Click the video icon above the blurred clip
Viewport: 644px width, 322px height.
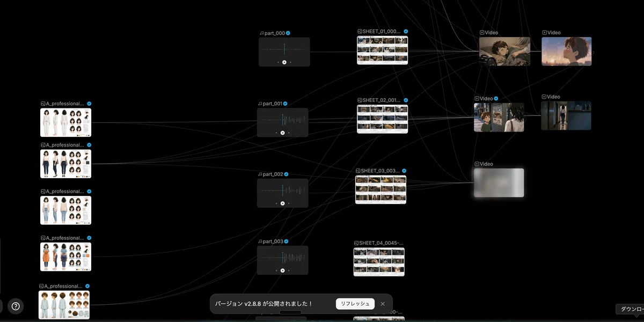pos(477,164)
